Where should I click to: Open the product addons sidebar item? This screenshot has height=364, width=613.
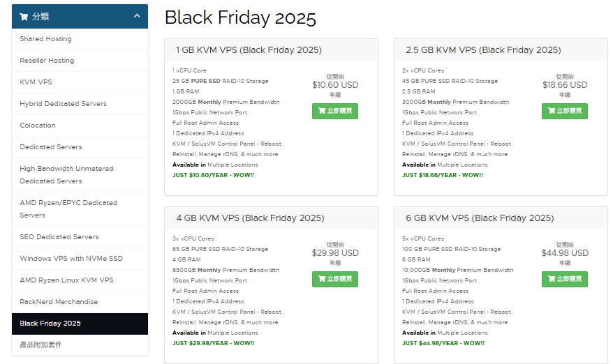(x=40, y=345)
